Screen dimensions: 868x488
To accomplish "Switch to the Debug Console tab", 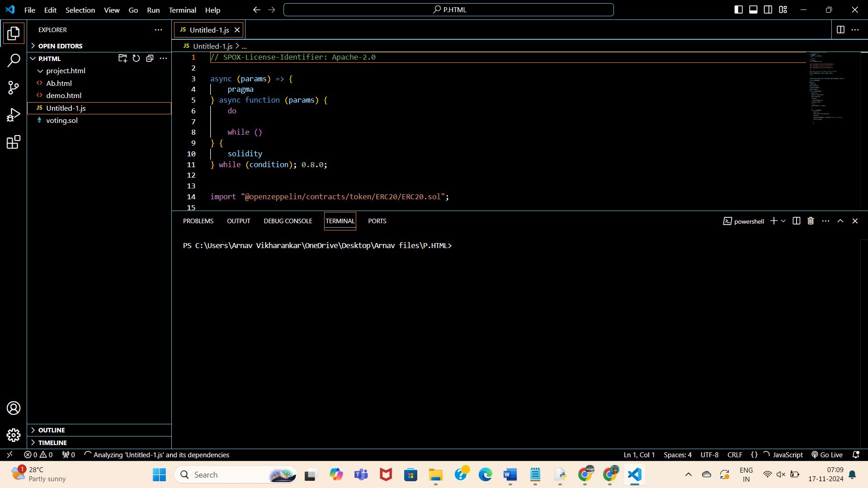I will click(288, 221).
